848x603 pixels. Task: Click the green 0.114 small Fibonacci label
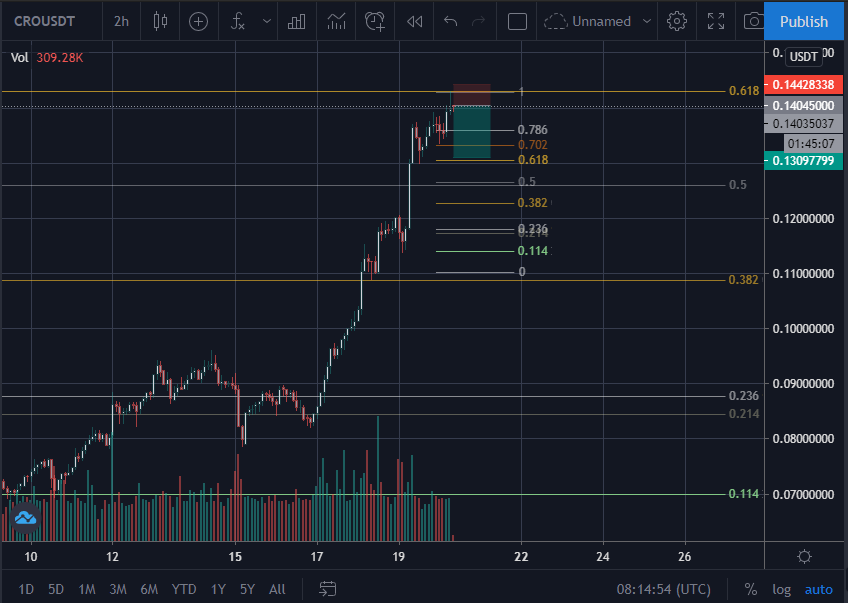[x=533, y=251]
